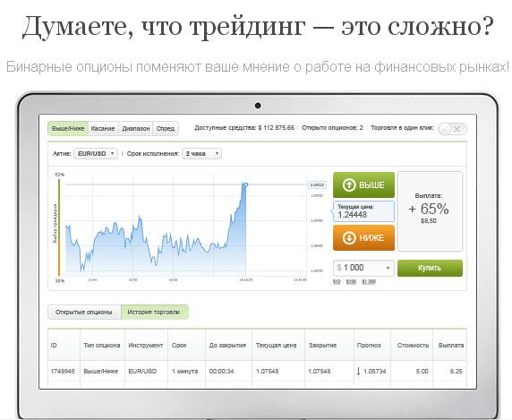Click the down arrow forecast icon in table row
512x420 pixels.
pyautogui.click(x=359, y=371)
